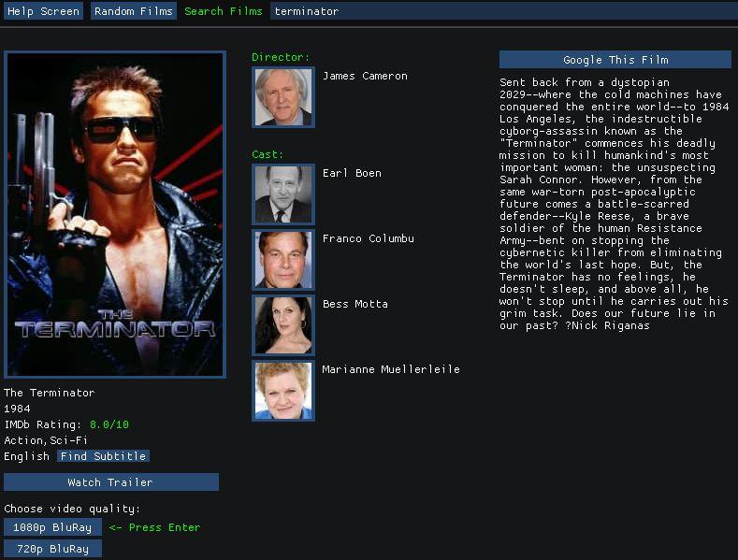The image size is (738, 560).
Task: Click the IMDb rating 8.0/10 value
Action: tap(109, 424)
